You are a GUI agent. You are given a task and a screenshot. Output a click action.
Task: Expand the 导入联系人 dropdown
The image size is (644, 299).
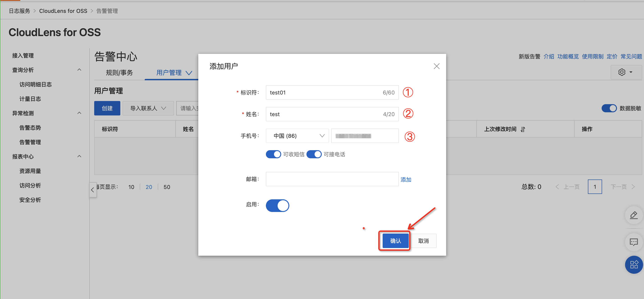tap(148, 108)
